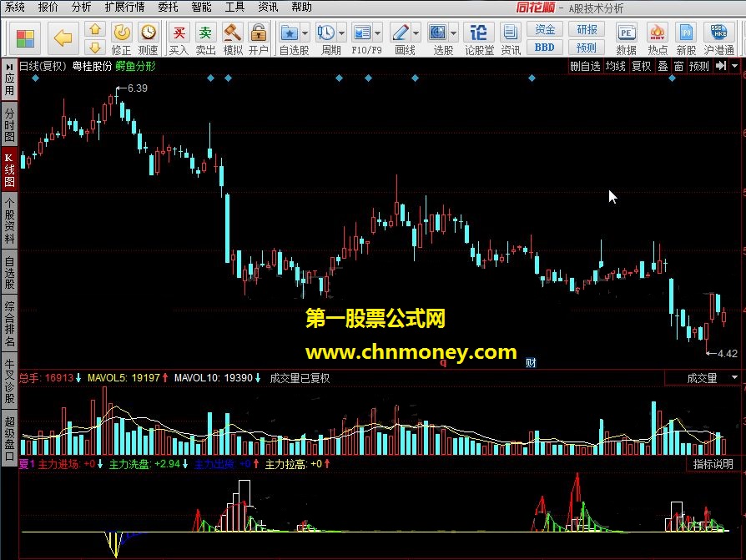Click the 开户 open account icon
The width and height of the screenshot is (746, 560).
point(259,39)
